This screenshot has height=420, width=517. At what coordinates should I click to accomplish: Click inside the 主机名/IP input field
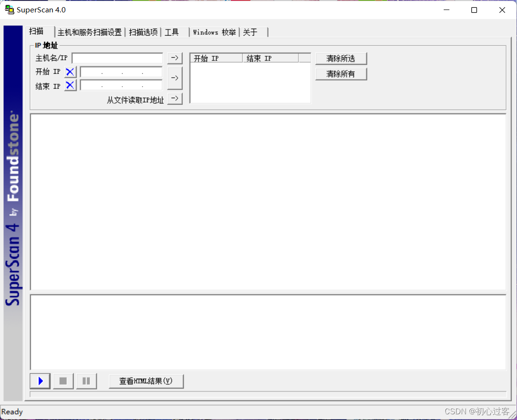pyautogui.click(x=117, y=58)
